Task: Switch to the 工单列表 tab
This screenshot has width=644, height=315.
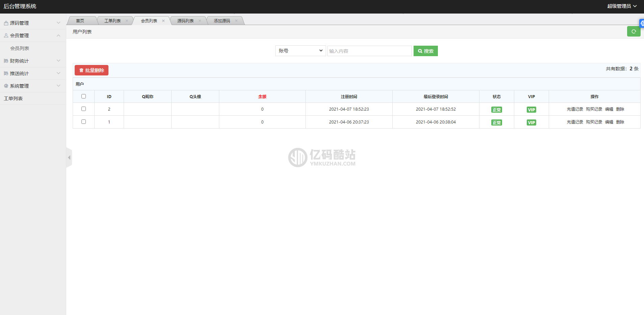Action: [x=113, y=21]
